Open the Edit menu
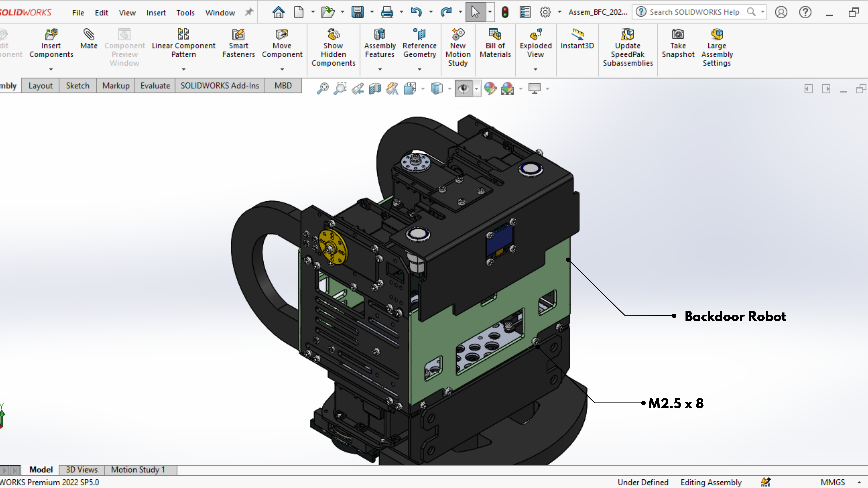The height and width of the screenshot is (488, 868). coord(101,13)
